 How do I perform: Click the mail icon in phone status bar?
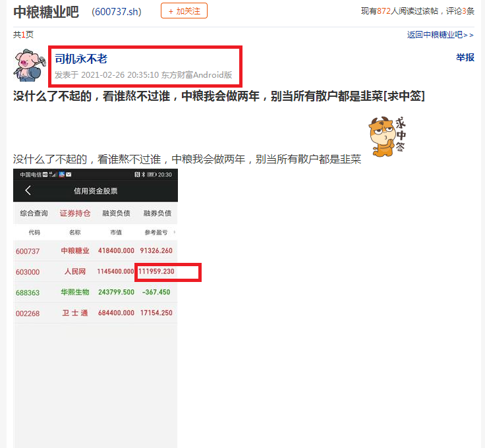[x=69, y=175]
